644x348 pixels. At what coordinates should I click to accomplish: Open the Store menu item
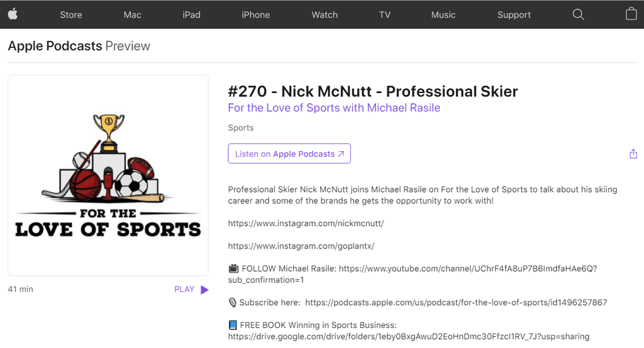click(71, 15)
